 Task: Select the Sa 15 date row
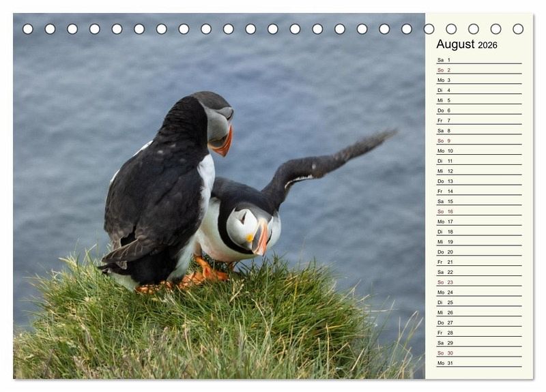coord(478,201)
